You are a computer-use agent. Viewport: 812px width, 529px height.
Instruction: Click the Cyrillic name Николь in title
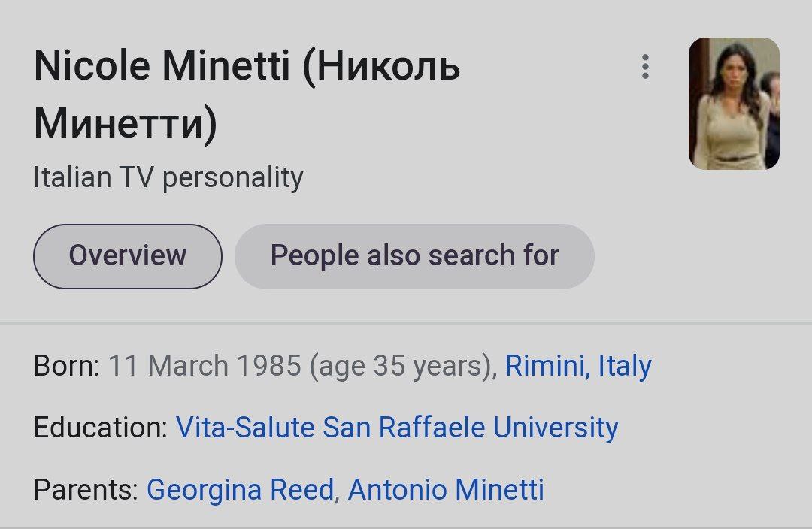389,66
